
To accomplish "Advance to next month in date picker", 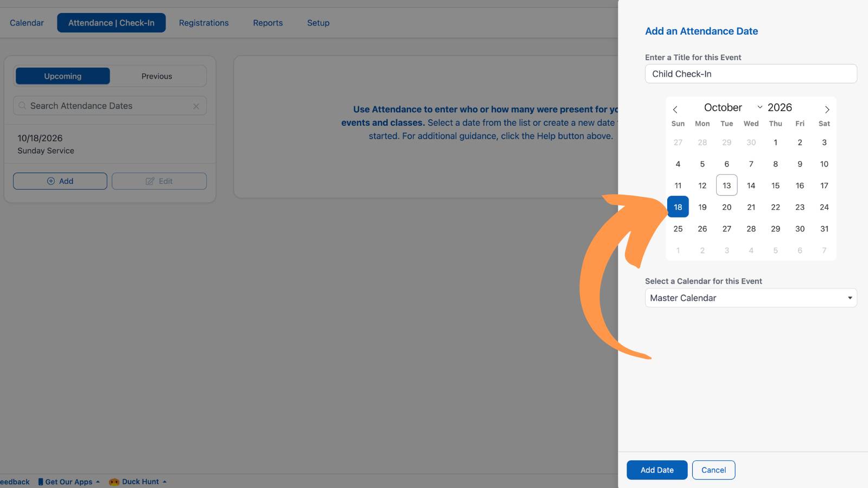I will [827, 110].
